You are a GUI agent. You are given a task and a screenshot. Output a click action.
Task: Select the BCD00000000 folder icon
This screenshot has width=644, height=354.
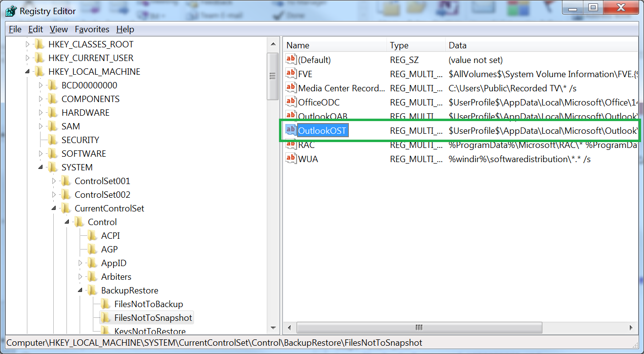53,85
